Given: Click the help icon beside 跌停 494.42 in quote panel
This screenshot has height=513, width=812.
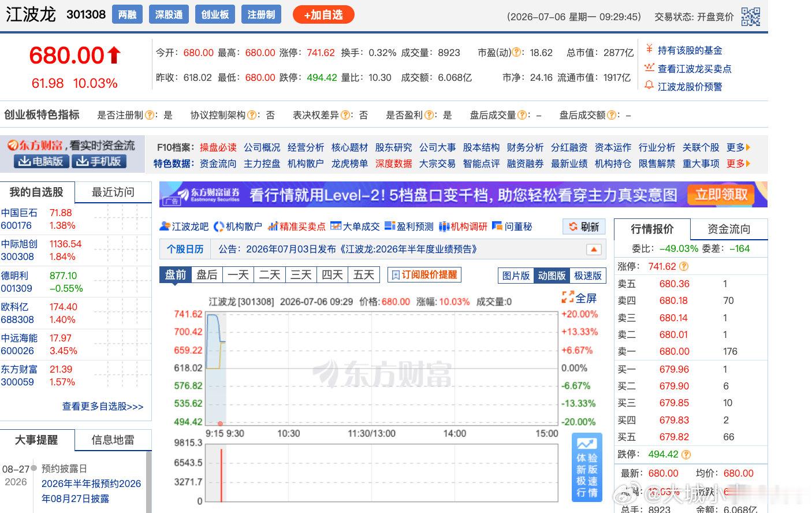Looking at the screenshot, I should pos(686,454).
